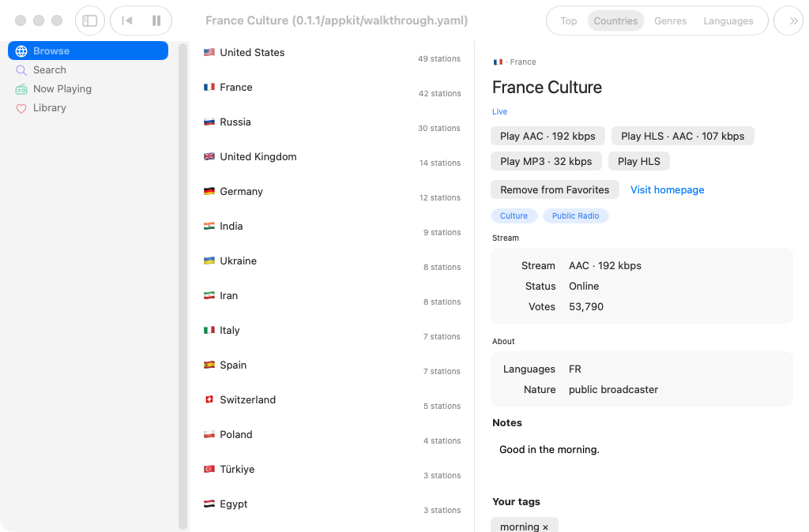809x532 pixels.
Task: Click the small France flag above station title
Action: [498, 62]
